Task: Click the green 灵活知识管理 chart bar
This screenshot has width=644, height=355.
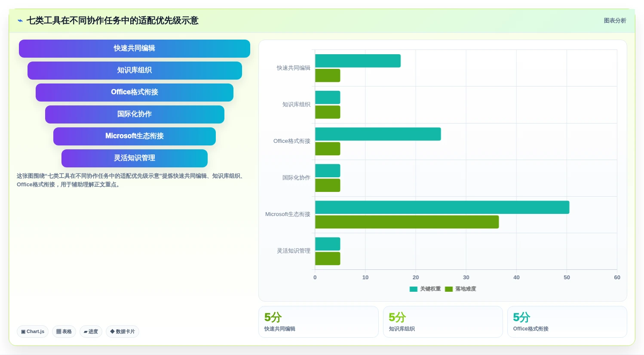Action: (328, 258)
